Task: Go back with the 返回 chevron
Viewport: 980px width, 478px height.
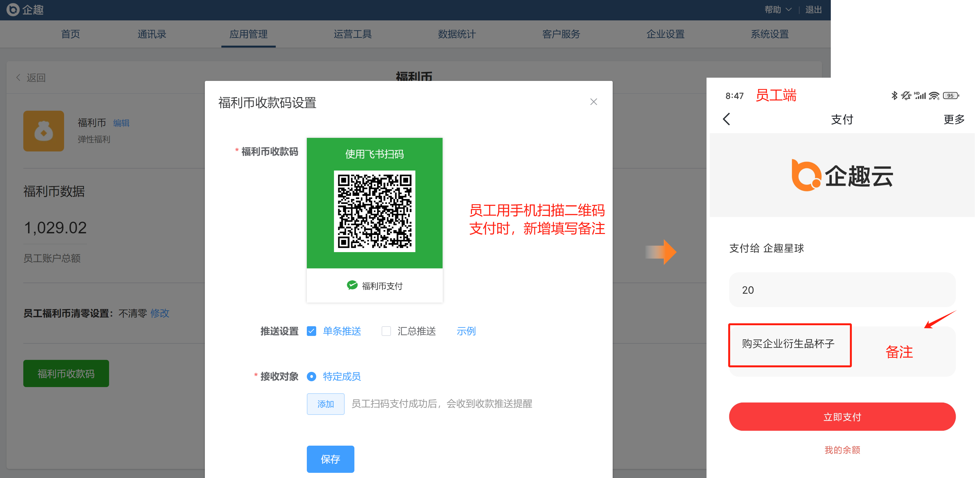Action: pos(18,78)
